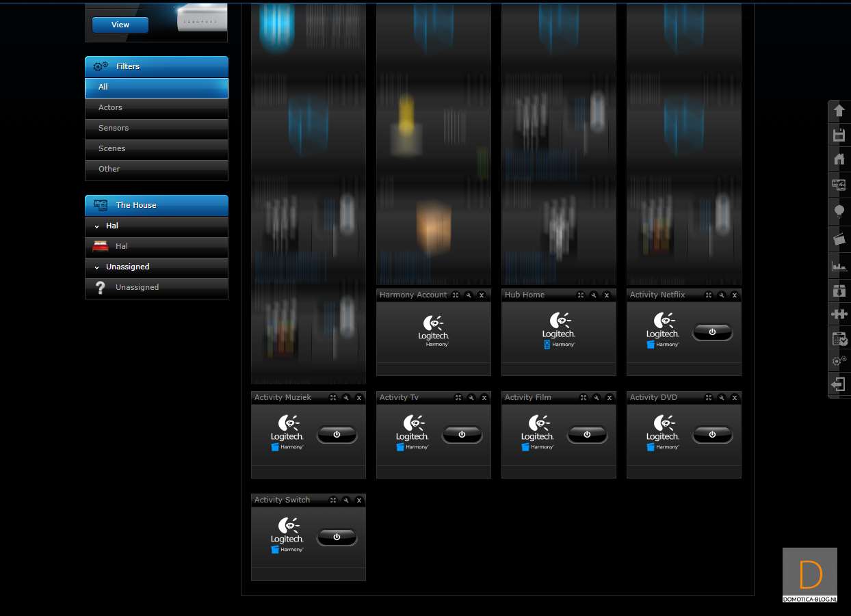
Task: Open the home icon in right sidebar
Action: [839, 159]
